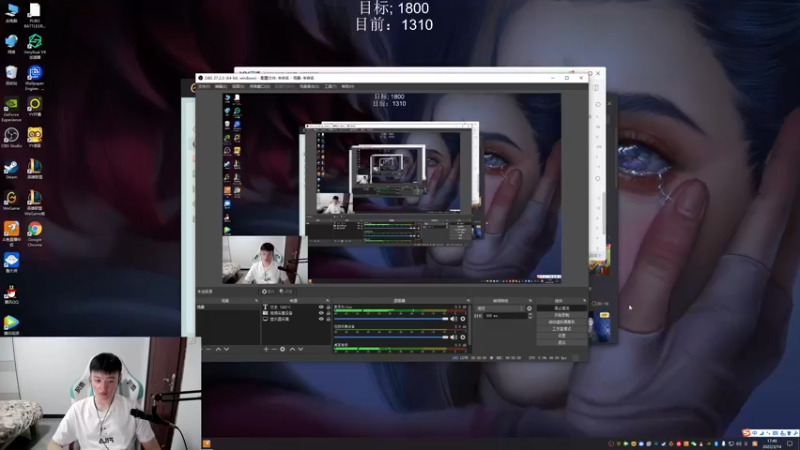Click the add source plus icon in OBS
The height and width of the screenshot is (450, 800).
pyautogui.click(x=266, y=349)
